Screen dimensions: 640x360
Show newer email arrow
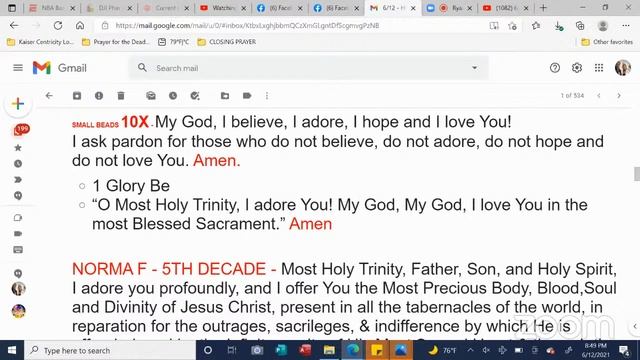(x=599, y=96)
